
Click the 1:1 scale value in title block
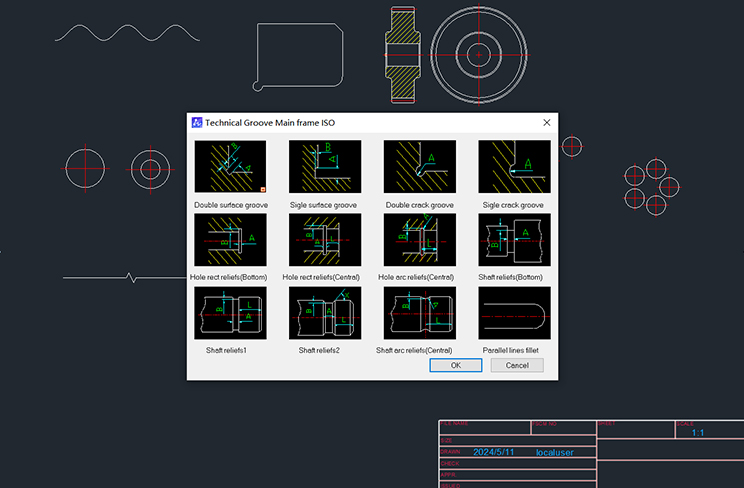click(x=698, y=433)
